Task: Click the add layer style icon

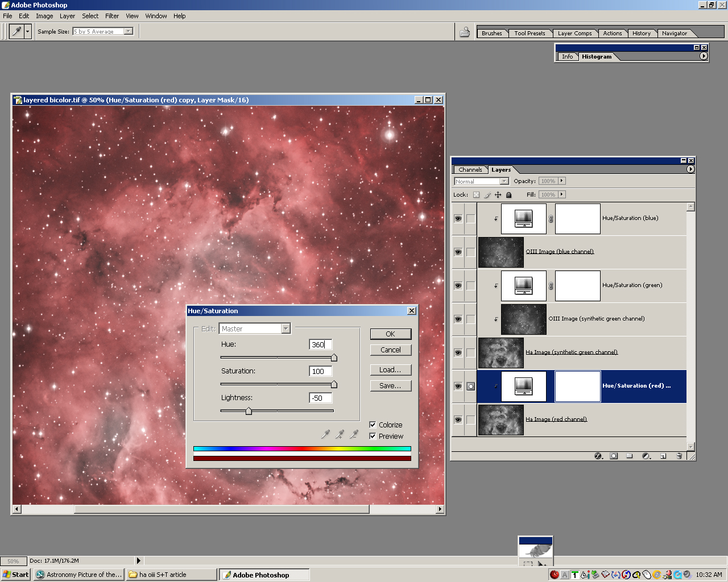Action: pos(598,456)
